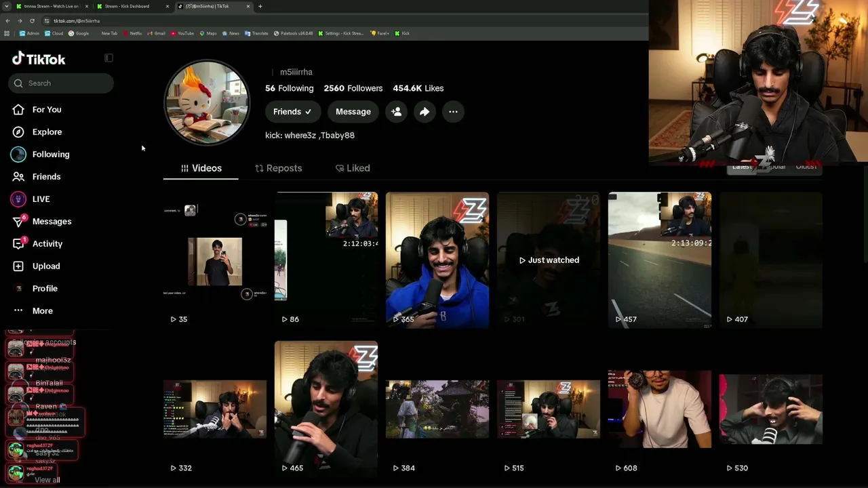
Task: Click View all following accounts
Action: pyautogui.click(x=47, y=480)
